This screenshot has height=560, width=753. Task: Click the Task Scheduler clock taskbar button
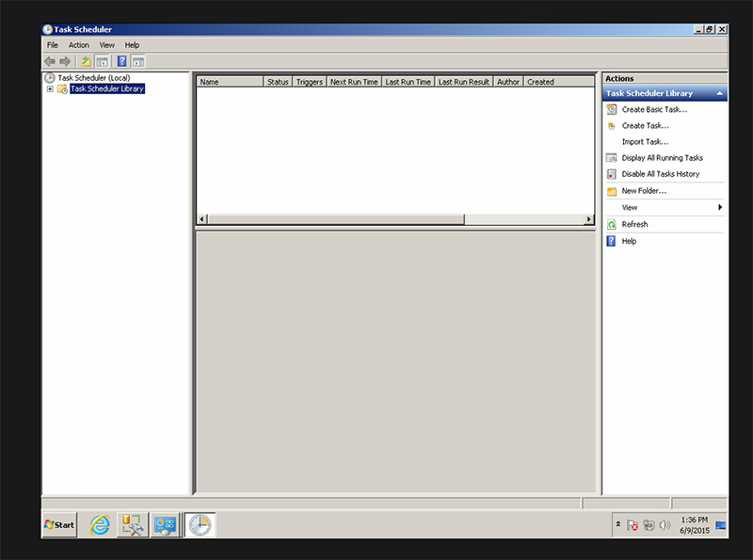click(200, 525)
